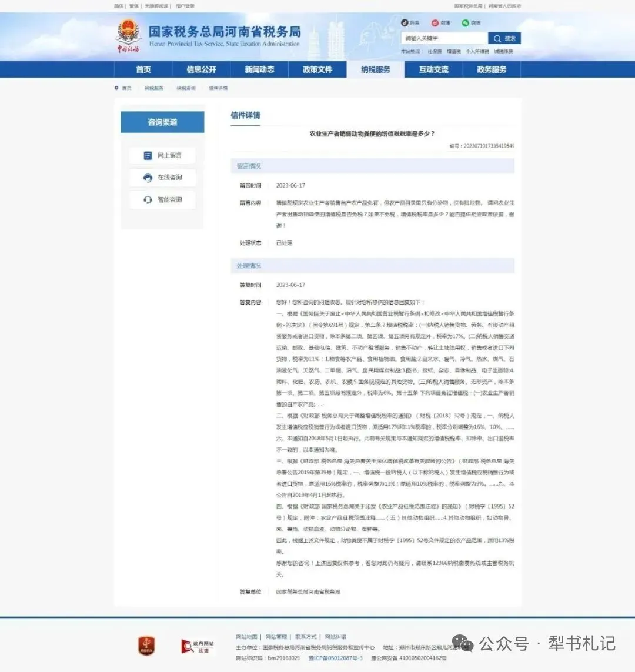Open the 新闻动态 navigation tab
Image resolution: width=635 pixels, height=672 pixels.
(259, 69)
